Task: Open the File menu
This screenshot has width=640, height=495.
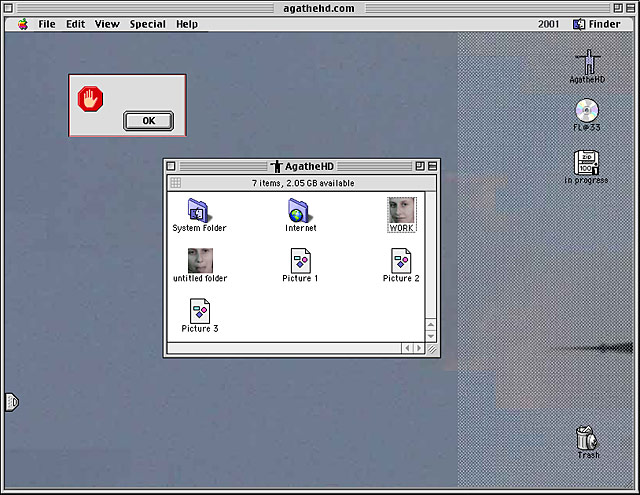Action: 47,24
